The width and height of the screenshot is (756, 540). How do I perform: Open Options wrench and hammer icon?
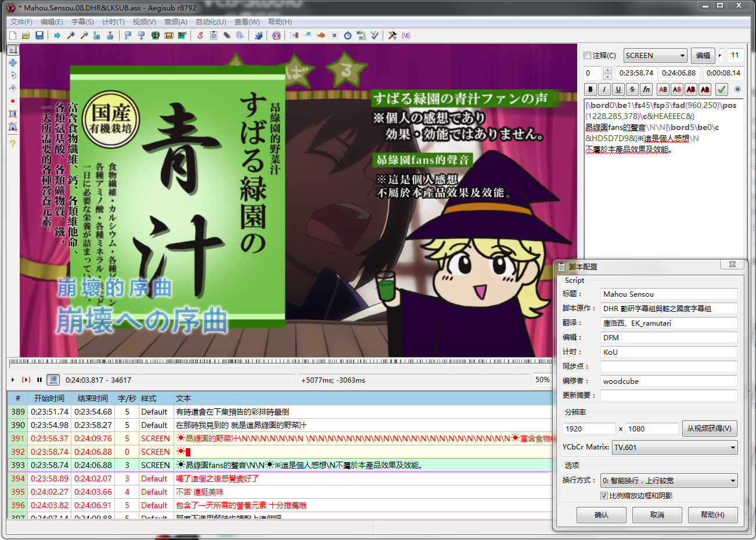click(x=392, y=35)
